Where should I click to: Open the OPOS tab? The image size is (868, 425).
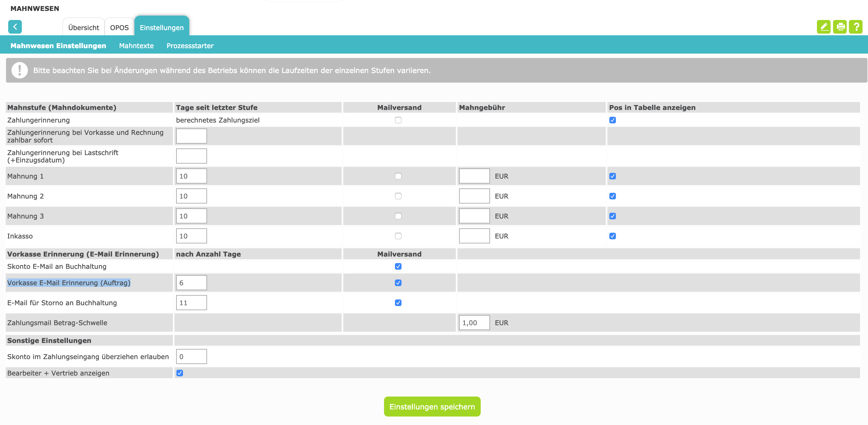coord(119,28)
